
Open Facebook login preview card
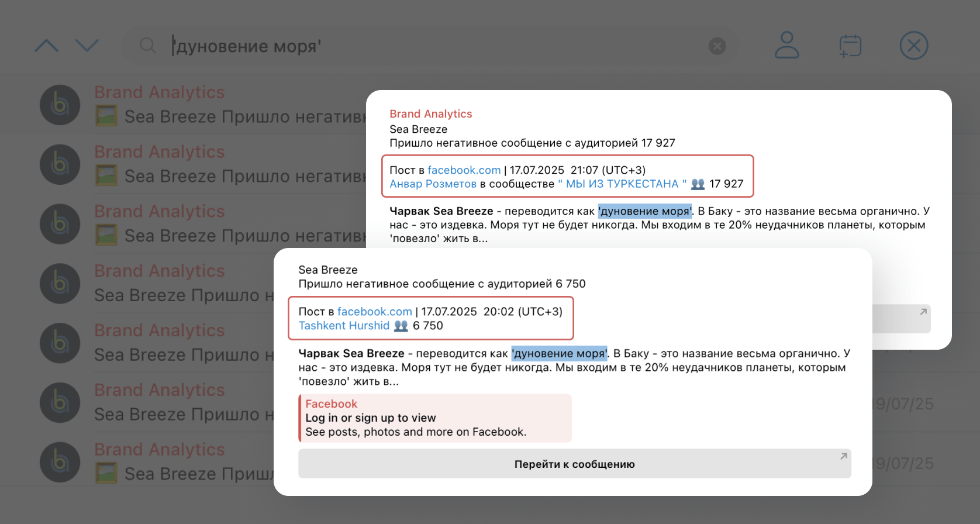click(435, 418)
